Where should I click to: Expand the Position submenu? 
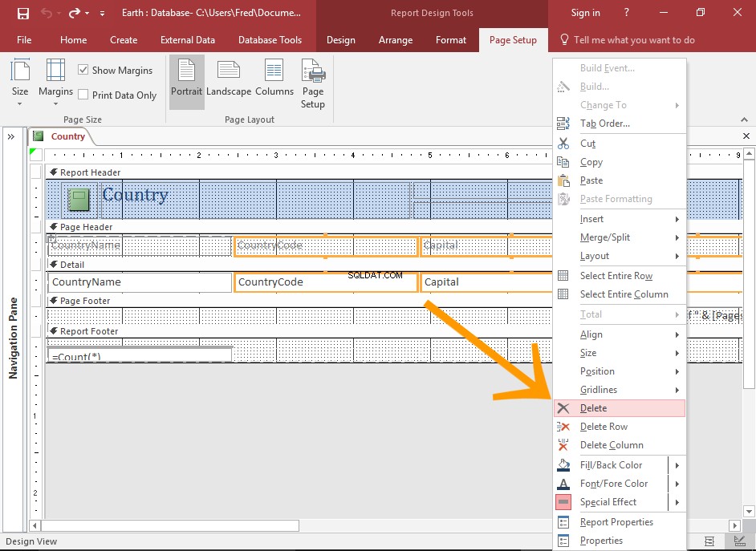pos(619,371)
